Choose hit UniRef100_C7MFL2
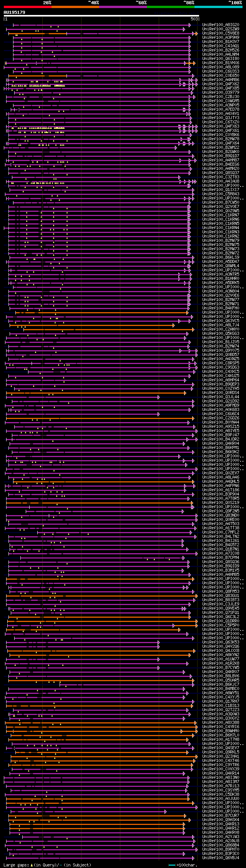The height and width of the screenshot is (868, 246). point(221,532)
